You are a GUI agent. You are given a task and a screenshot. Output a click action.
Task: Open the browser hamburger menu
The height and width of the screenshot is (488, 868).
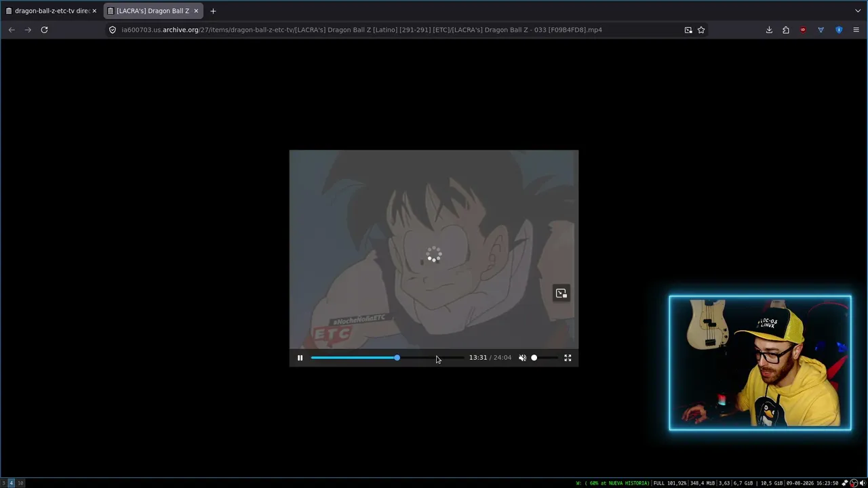tap(856, 30)
